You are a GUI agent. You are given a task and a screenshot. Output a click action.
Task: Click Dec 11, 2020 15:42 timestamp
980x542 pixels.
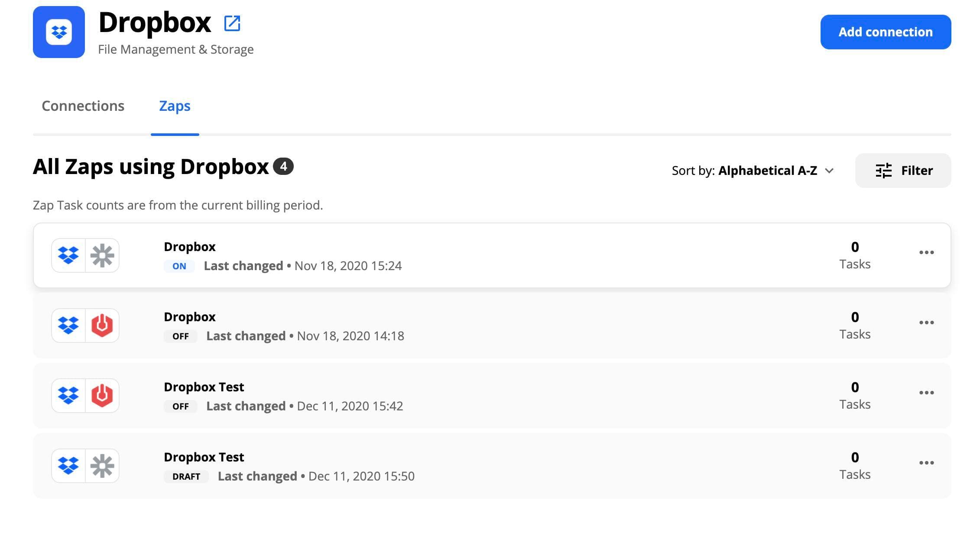point(350,406)
